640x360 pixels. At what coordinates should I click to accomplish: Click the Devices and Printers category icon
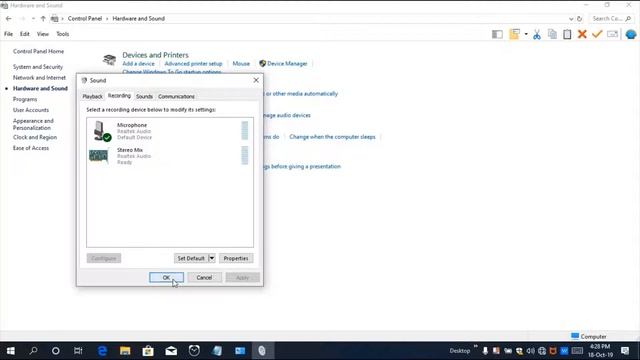pyautogui.click(x=109, y=60)
